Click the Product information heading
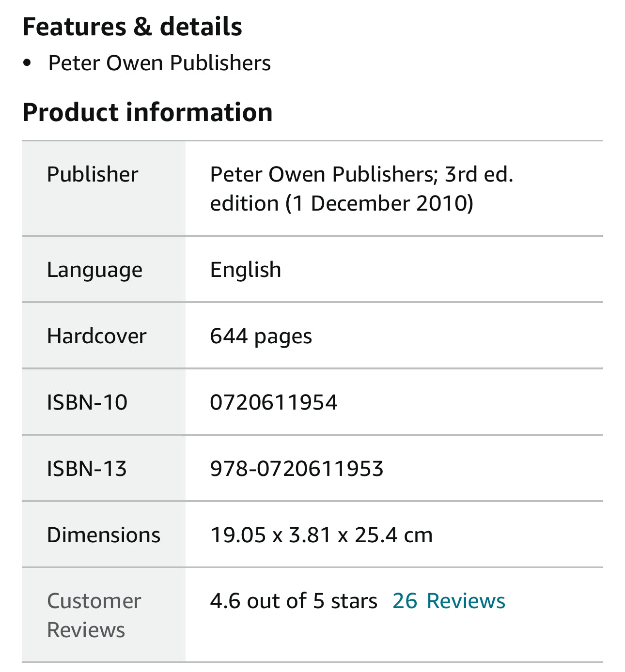The image size is (625, 672). pyautogui.click(x=147, y=112)
